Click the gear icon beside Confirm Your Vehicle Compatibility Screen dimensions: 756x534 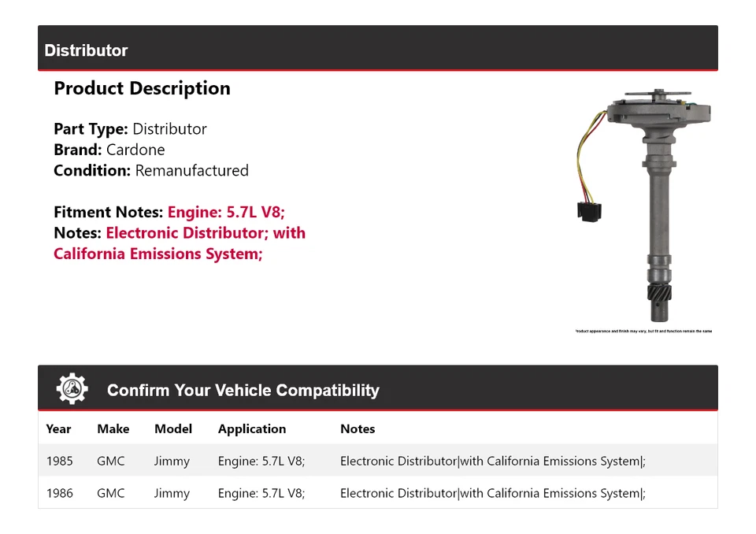(x=72, y=388)
